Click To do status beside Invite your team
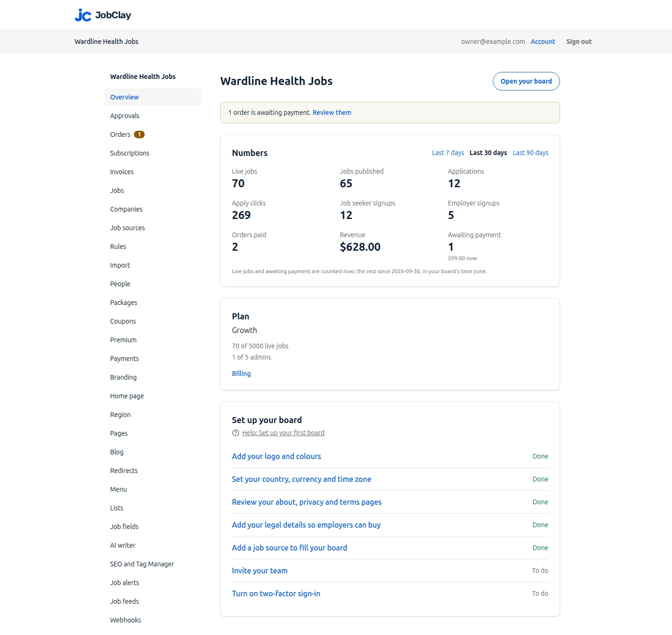The width and height of the screenshot is (672, 635). [540, 571]
